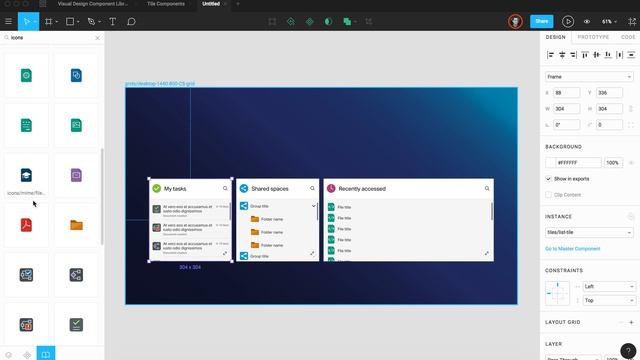Select the orange folder icon component

[x=76, y=225]
